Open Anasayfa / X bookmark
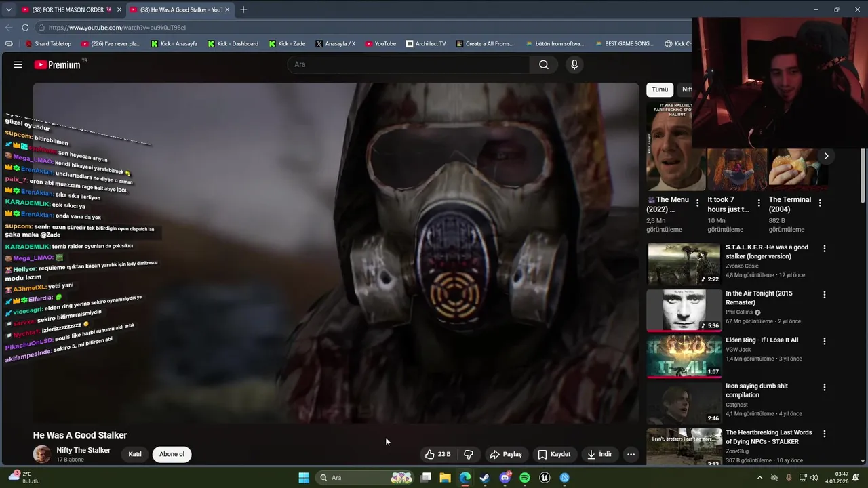The width and height of the screenshot is (868, 488). (336, 43)
